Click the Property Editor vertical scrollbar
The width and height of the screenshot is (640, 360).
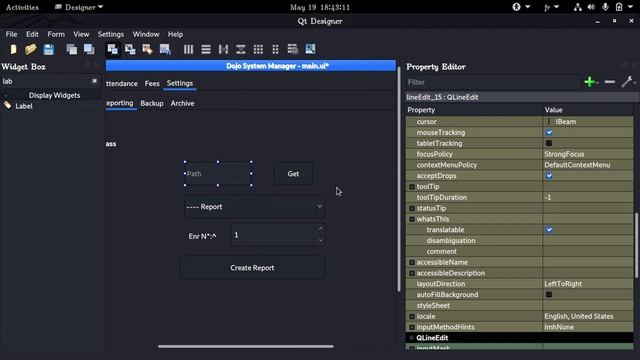637,245
